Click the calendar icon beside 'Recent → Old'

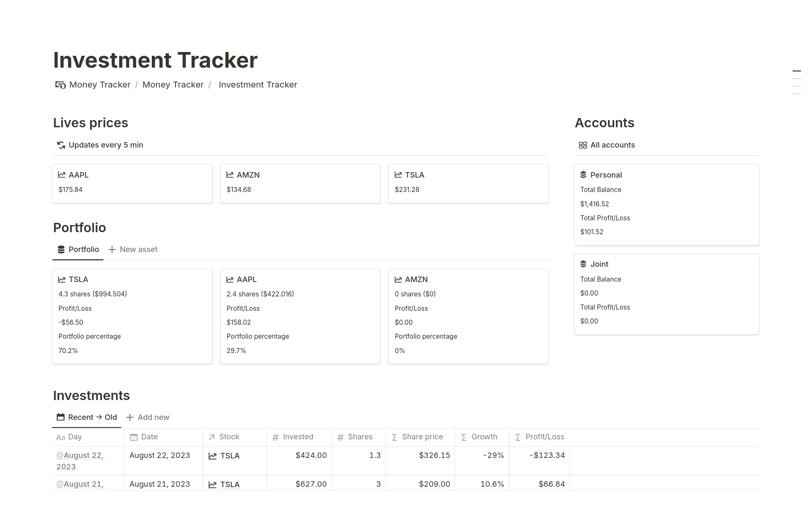coord(60,417)
